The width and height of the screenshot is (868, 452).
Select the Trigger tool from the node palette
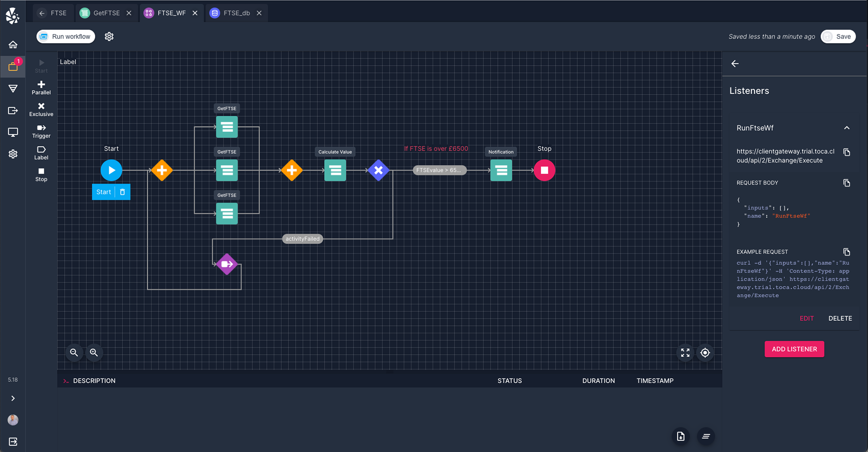point(41,131)
